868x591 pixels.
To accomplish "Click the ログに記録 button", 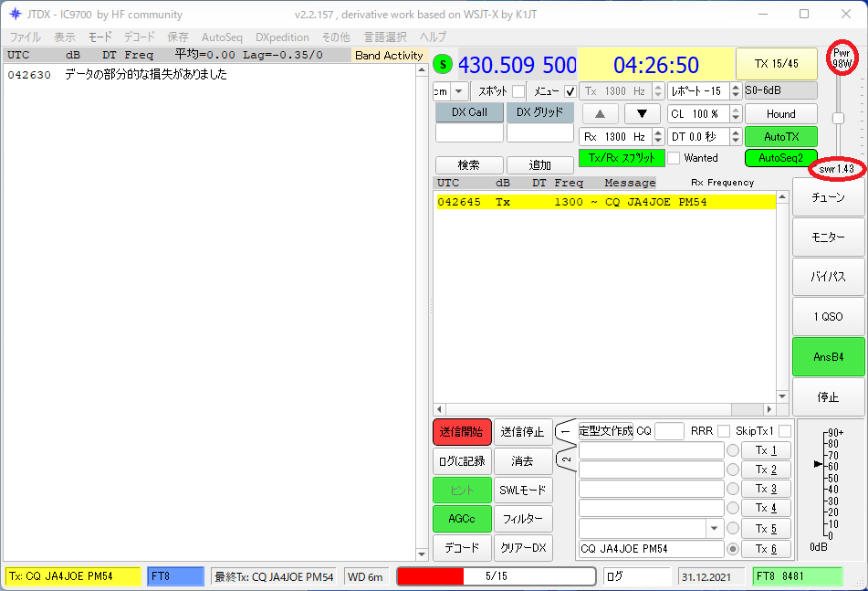I will (x=462, y=461).
